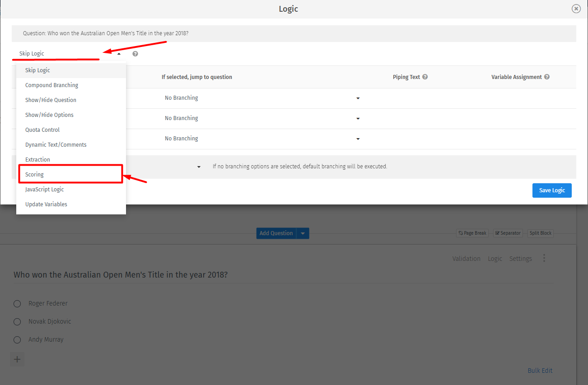Click the Save Logic button

click(x=551, y=190)
